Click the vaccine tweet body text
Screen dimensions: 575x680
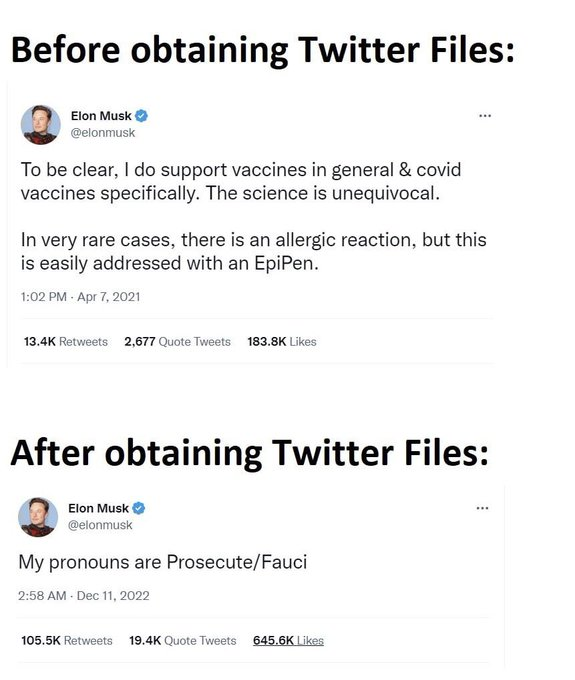pos(254,216)
